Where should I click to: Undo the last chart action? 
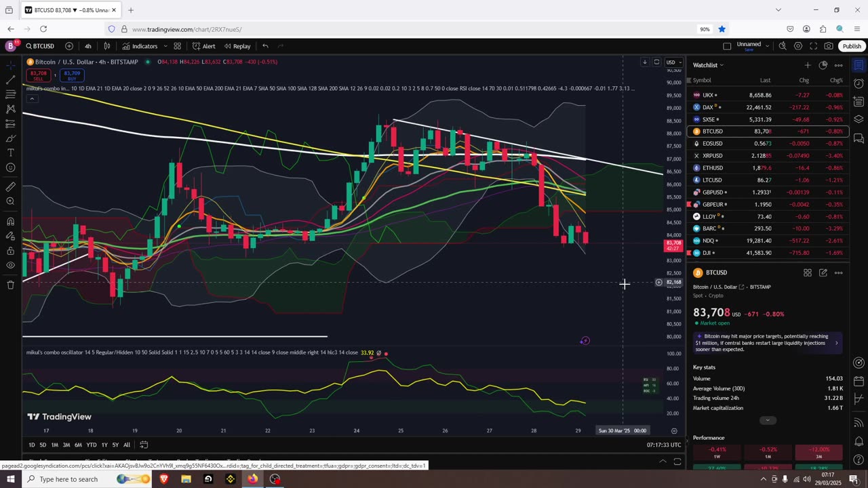pos(265,46)
